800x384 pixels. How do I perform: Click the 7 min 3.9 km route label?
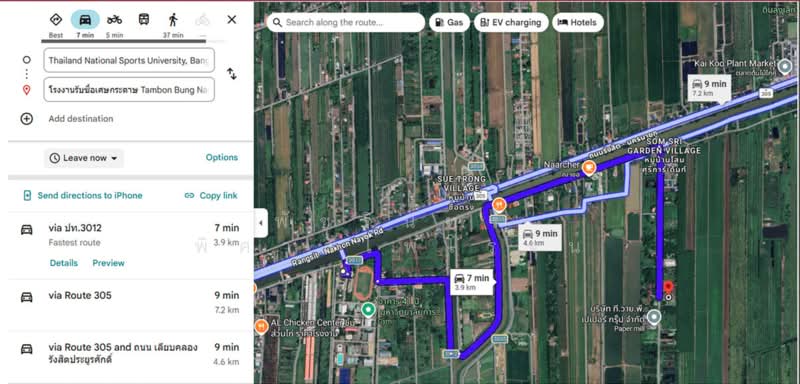472,282
